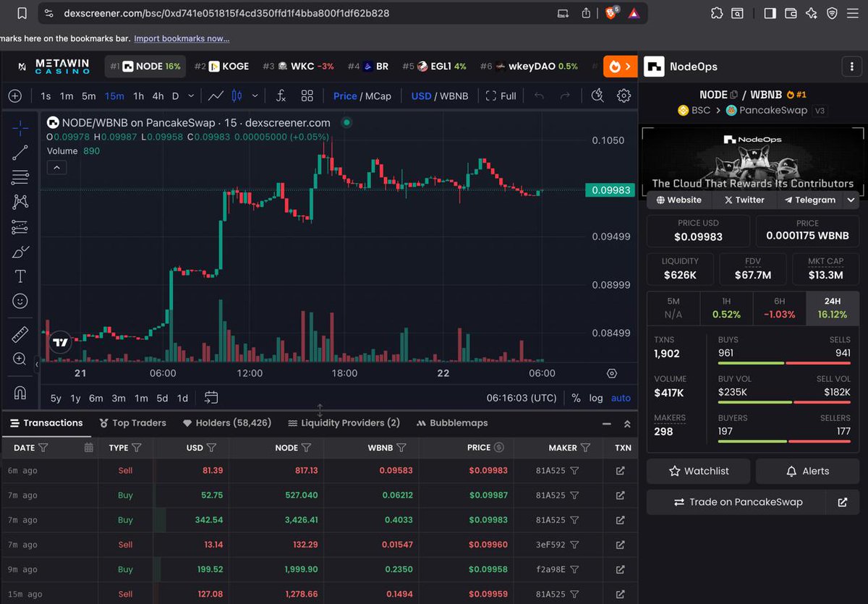Select the Trend Line drawing tool
This screenshot has width=868, height=604.
(x=19, y=152)
